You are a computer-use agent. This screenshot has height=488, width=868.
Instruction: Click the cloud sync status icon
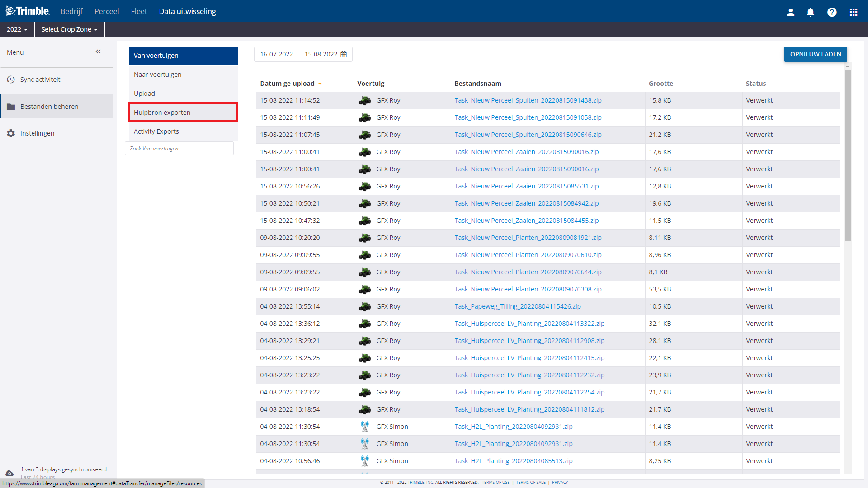coord(9,473)
